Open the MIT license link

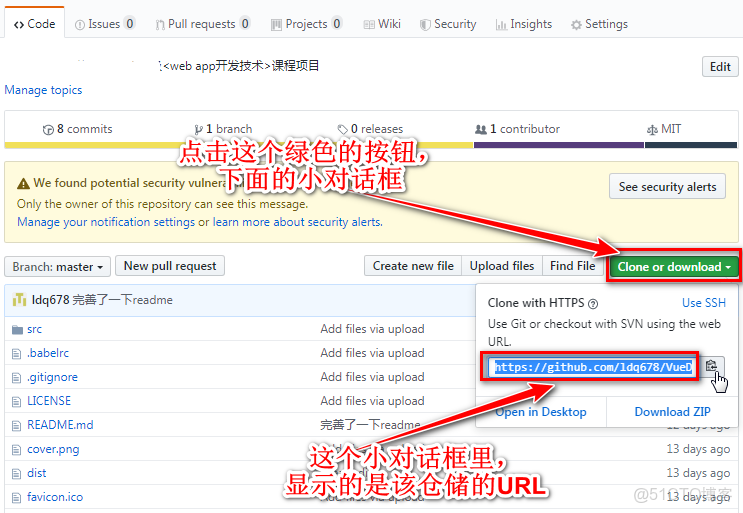click(x=664, y=129)
